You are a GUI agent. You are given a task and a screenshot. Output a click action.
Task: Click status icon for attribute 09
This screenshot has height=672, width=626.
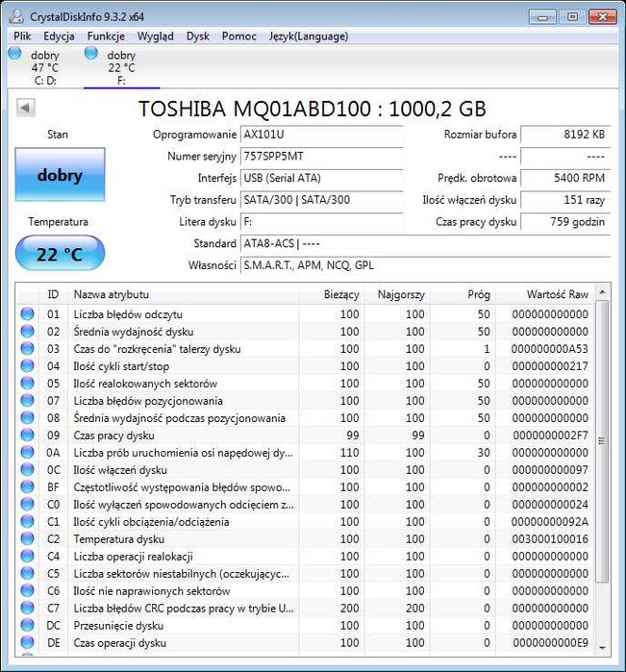[27, 435]
